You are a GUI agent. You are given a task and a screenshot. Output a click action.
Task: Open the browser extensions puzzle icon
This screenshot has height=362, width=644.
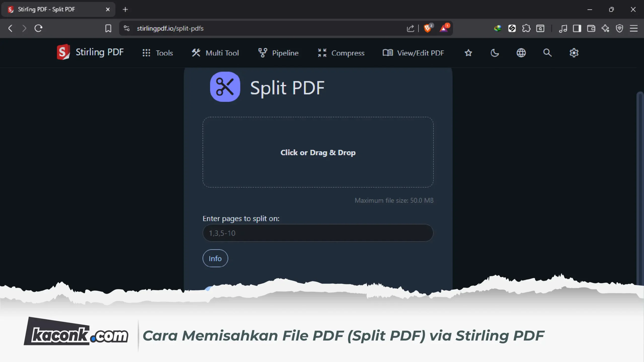click(526, 28)
